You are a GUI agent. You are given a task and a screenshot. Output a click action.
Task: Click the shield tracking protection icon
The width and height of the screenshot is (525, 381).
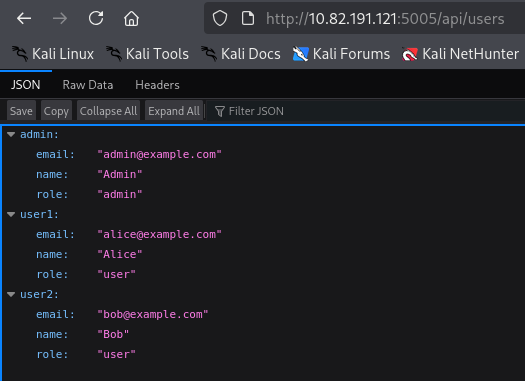220,18
